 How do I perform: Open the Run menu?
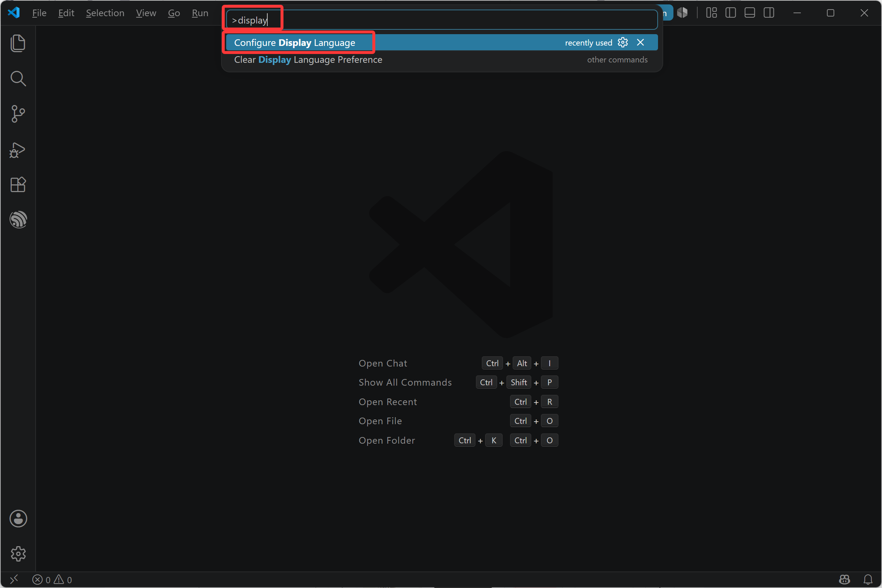(200, 13)
